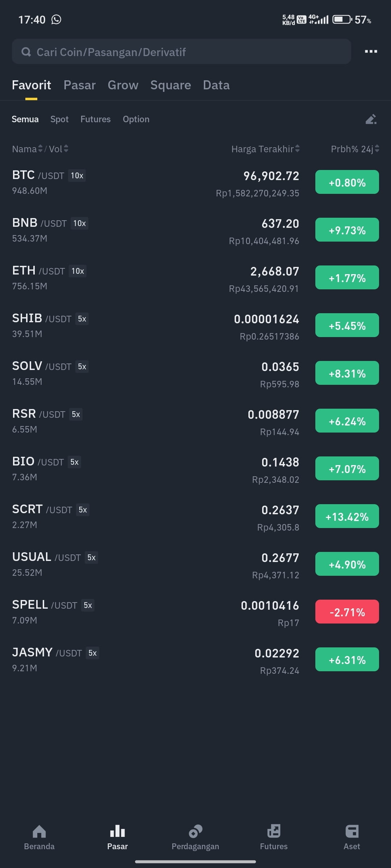The height and width of the screenshot is (868, 391).
Task: Tap the edit favorites pencil icon
Action: [371, 119]
